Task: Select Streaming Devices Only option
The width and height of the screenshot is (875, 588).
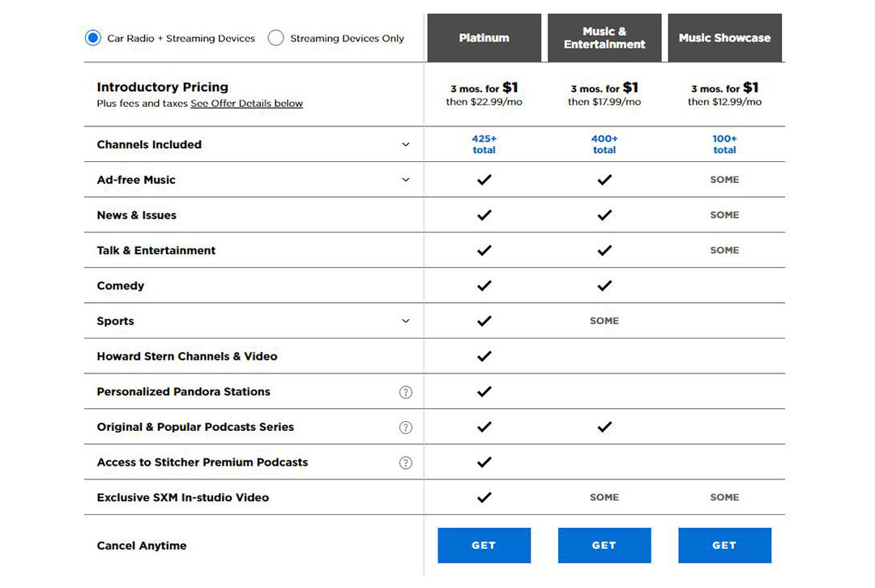Action: point(276,38)
